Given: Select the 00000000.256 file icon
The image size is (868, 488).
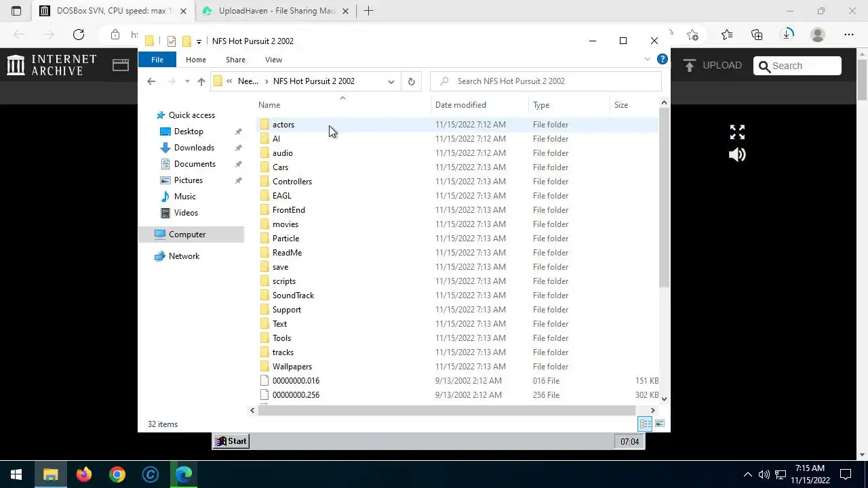Looking at the screenshot, I should [x=264, y=395].
